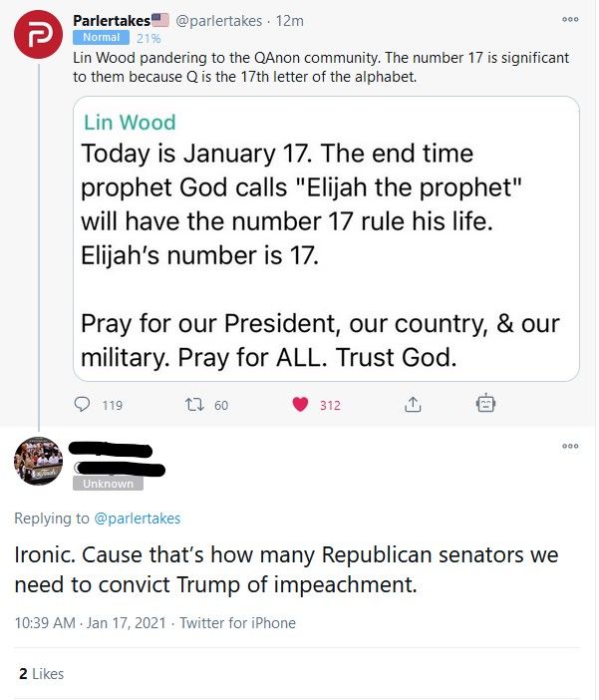Viewport: 599px width, 700px height.
Task: Click the 21% score label
Action: (148, 39)
